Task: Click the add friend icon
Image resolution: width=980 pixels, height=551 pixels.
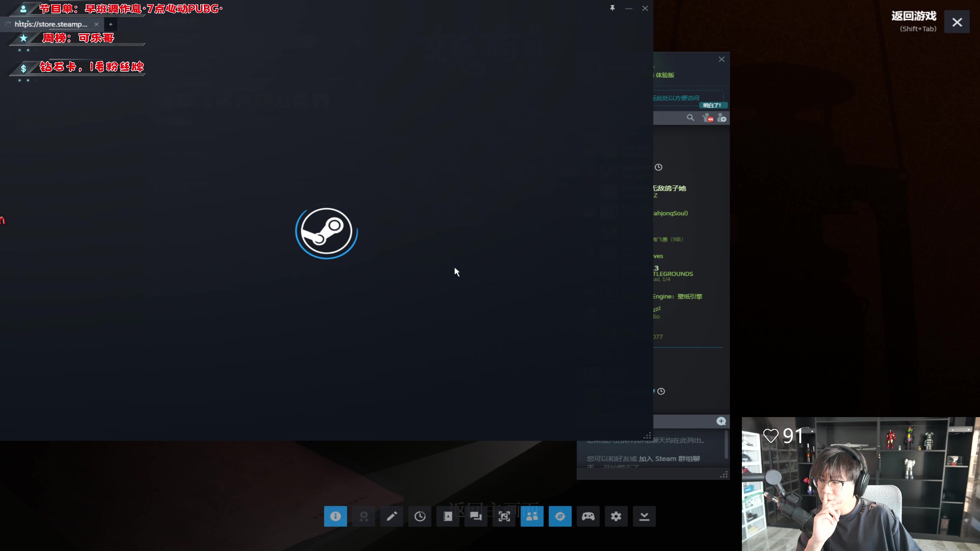Action: (722, 118)
